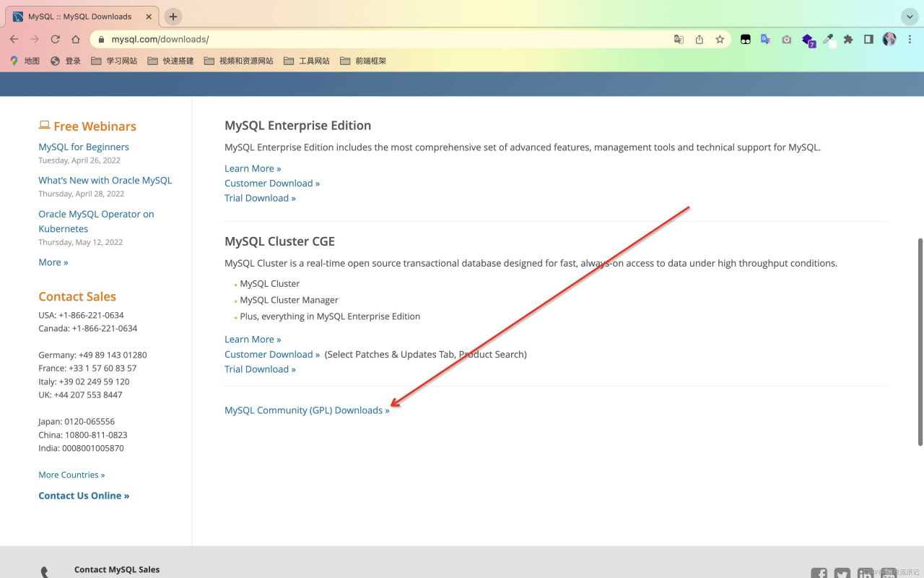Image resolution: width=924 pixels, height=578 pixels.
Task: Click the Contact MySQL Sales footer text
Action: [x=117, y=569]
